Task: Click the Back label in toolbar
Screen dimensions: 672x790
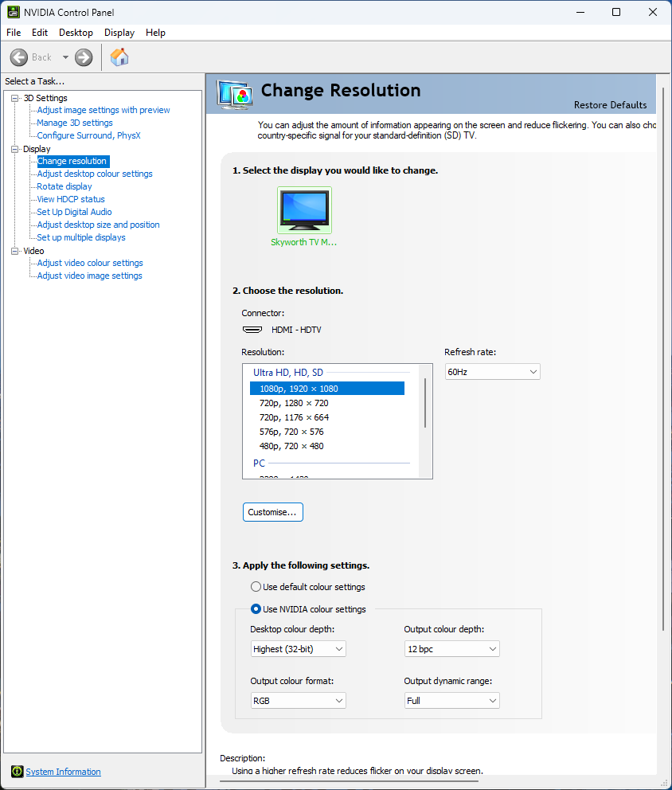Action: click(41, 57)
